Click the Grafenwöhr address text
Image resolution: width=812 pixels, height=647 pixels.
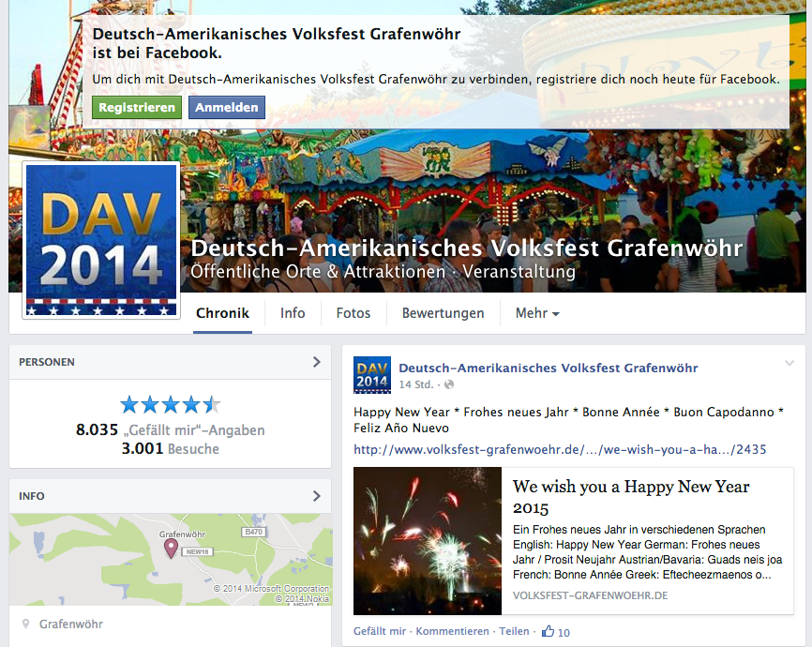coord(71,624)
